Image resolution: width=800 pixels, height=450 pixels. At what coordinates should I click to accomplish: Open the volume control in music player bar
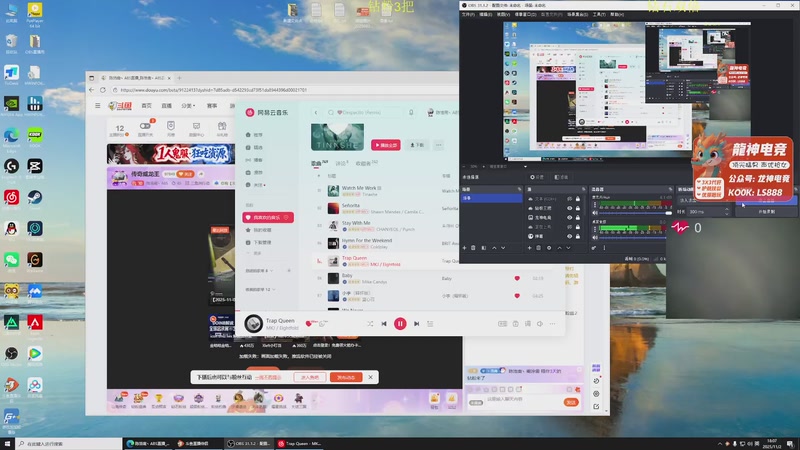[x=540, y=323]
